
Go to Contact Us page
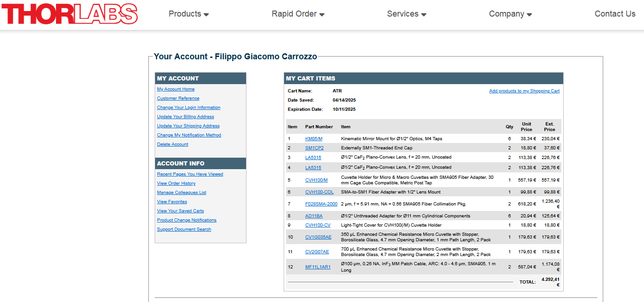tap(615, 14)
